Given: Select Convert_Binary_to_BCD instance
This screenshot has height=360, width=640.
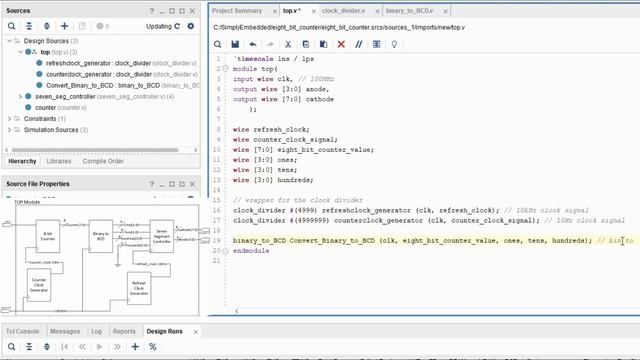Looking at the screenshot, I should 118,85.
